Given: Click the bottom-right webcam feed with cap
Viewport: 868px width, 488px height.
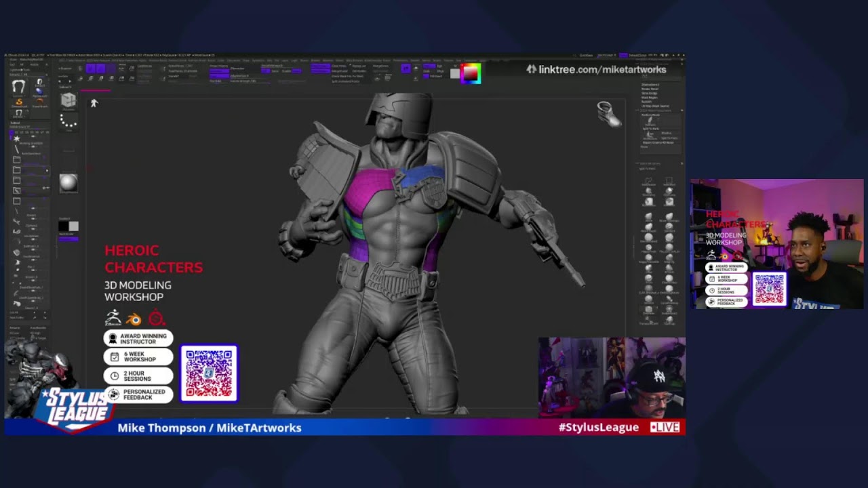Looking at the screenshot, I should tap(612, 378).
